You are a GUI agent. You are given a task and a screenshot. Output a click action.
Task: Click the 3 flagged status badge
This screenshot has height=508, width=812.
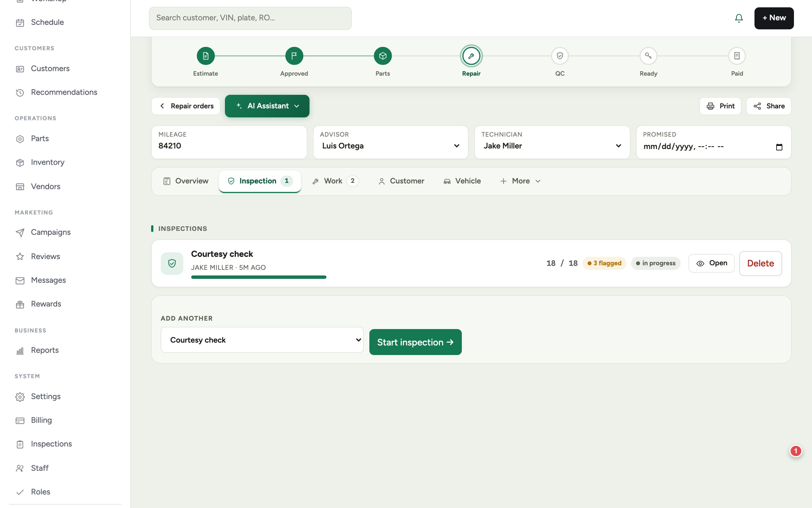(x=604, y=263)
